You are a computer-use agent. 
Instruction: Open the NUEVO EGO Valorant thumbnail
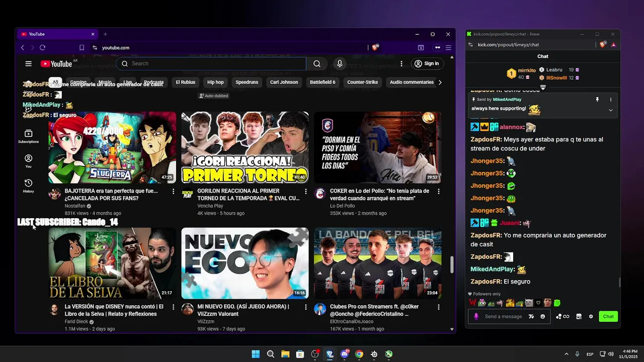pyautogui.click(x=245, y=263)
